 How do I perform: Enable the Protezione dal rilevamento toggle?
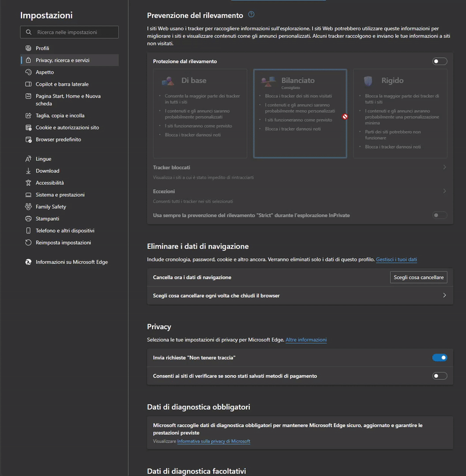click(x=439, y=61)
